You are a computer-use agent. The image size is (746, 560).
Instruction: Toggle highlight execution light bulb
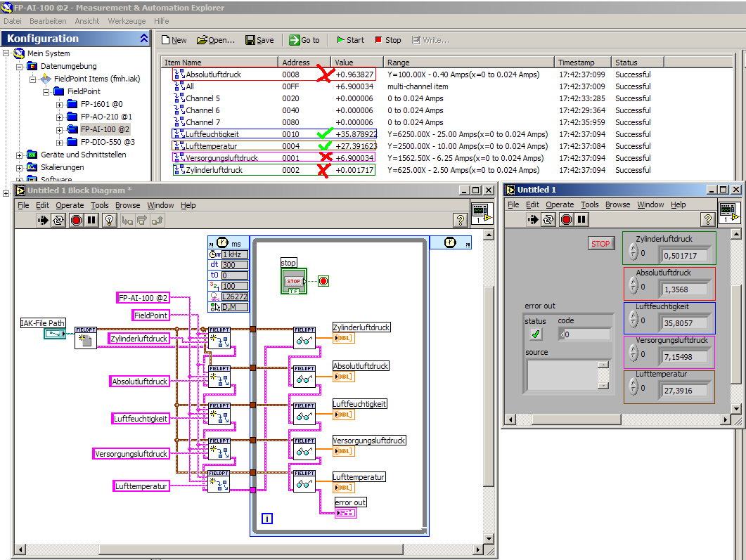click(x=109, y=220)
